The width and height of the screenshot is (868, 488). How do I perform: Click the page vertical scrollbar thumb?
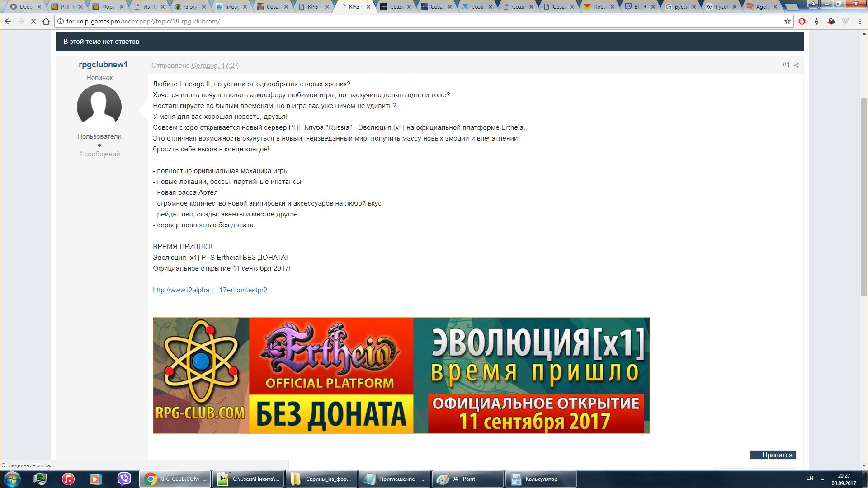[x=864, y=197]
